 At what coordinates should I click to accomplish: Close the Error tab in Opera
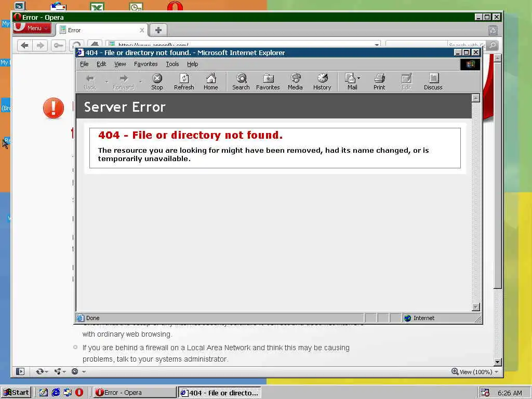(142, 30)
